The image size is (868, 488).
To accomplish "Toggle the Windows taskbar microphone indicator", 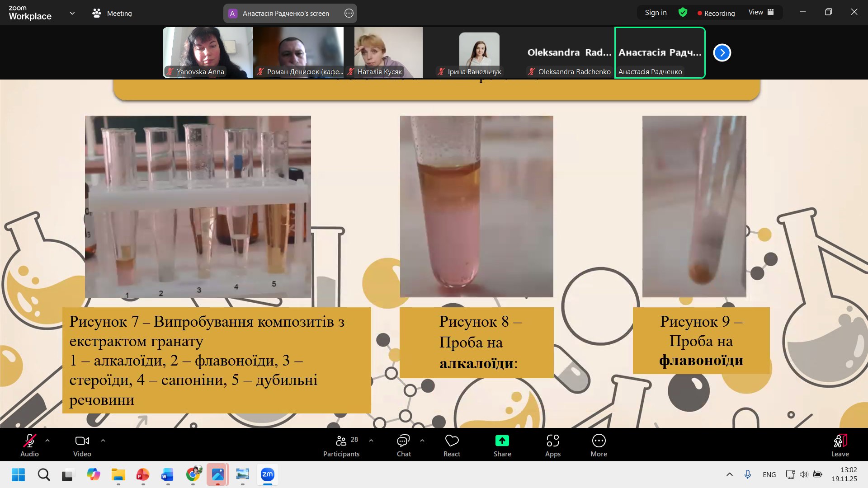I will pyautogui.click(x=748, y=474).
